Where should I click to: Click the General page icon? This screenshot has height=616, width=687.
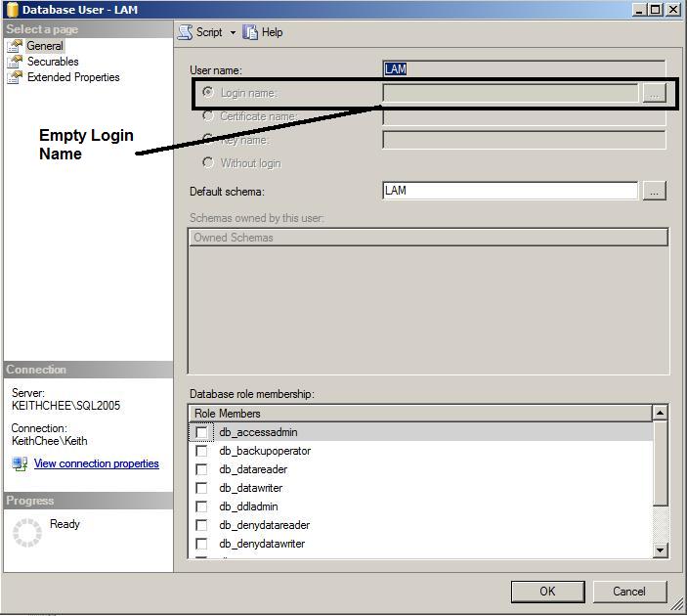pyautogui.click(x=15, y=46)
